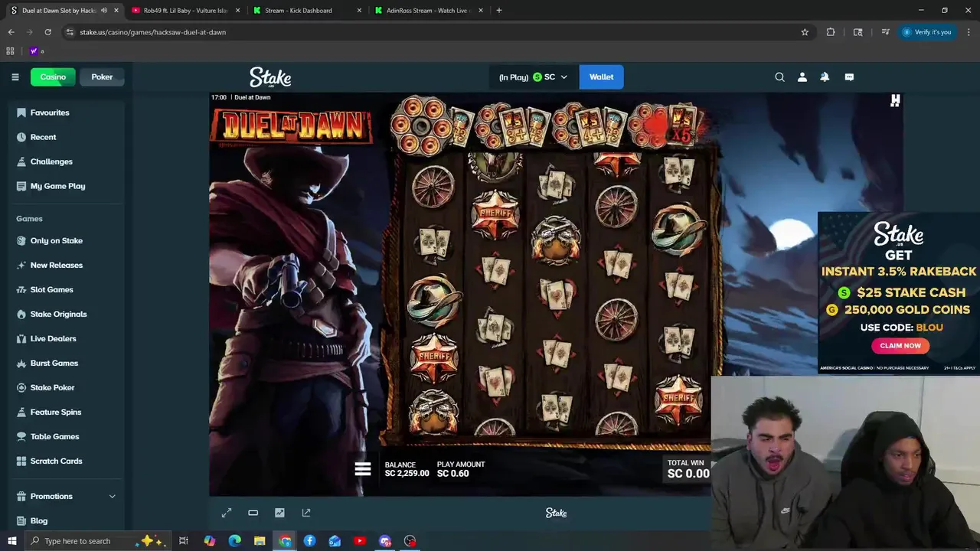
Task: Click the pop-out game icon
Action: tap(306, 513)
